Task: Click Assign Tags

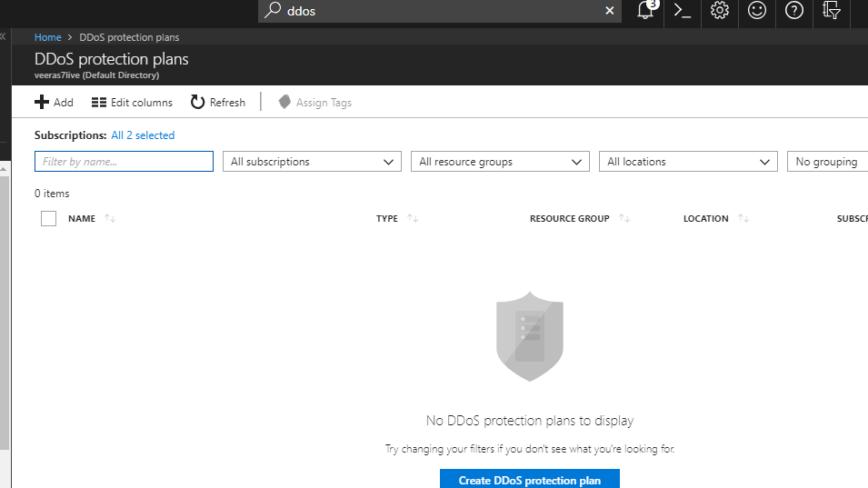Action: click(315, 103)
